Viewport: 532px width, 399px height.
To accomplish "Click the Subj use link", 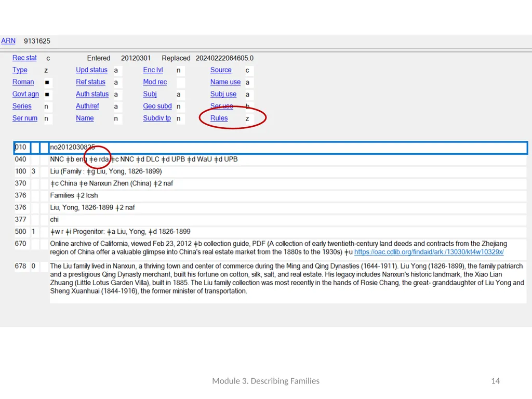I will pyautogui.click(x=223, y=94).
